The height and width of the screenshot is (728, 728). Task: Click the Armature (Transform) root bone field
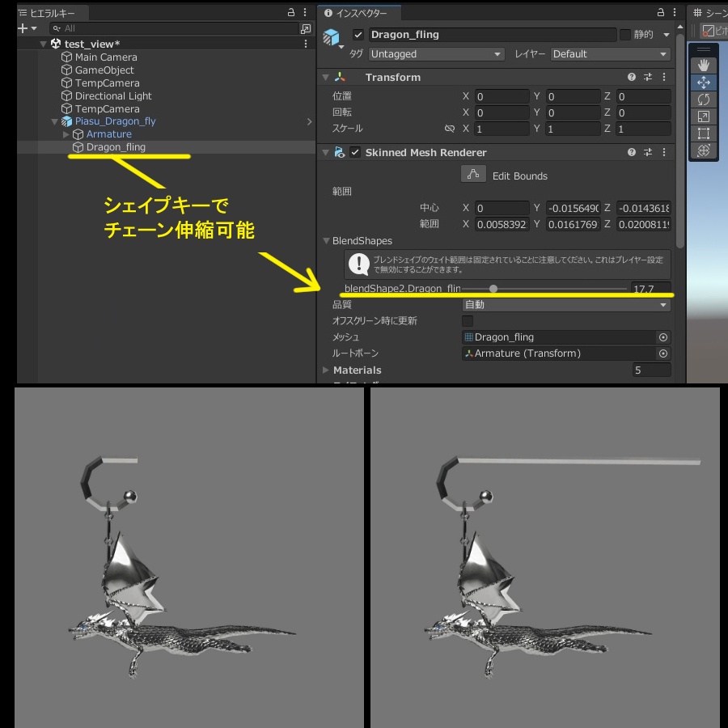[560, 353]
